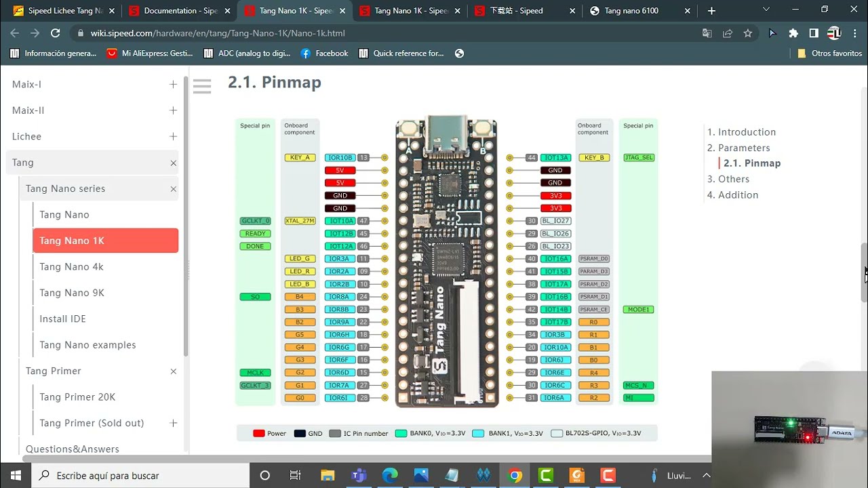Open Tang Nano 4k sidebar page
This screenshot has height=488, width=868.
71,266
